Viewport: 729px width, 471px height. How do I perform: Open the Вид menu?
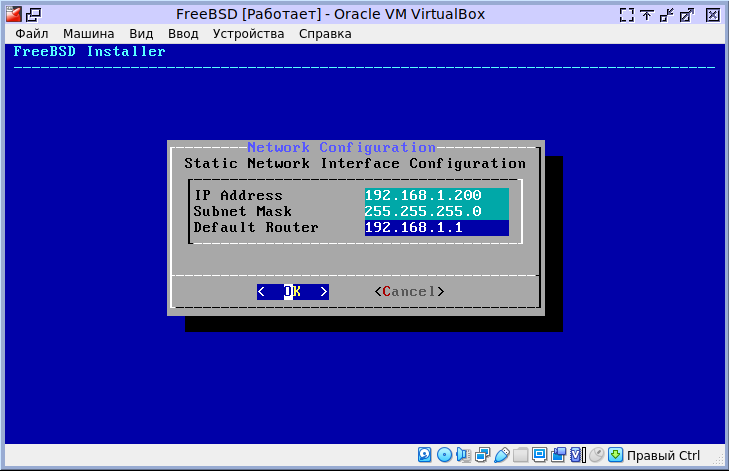pos(141,34)
